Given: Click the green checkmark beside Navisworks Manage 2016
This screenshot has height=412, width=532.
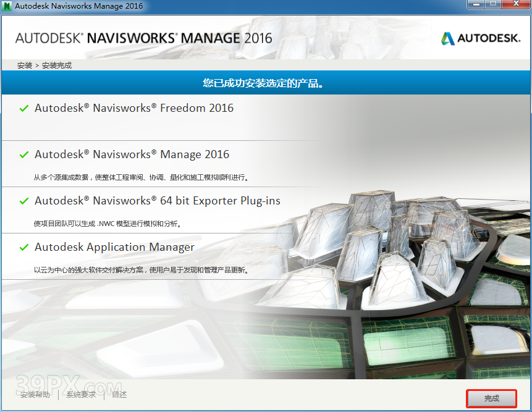Looking at the screenshot, I should point(24,155).
